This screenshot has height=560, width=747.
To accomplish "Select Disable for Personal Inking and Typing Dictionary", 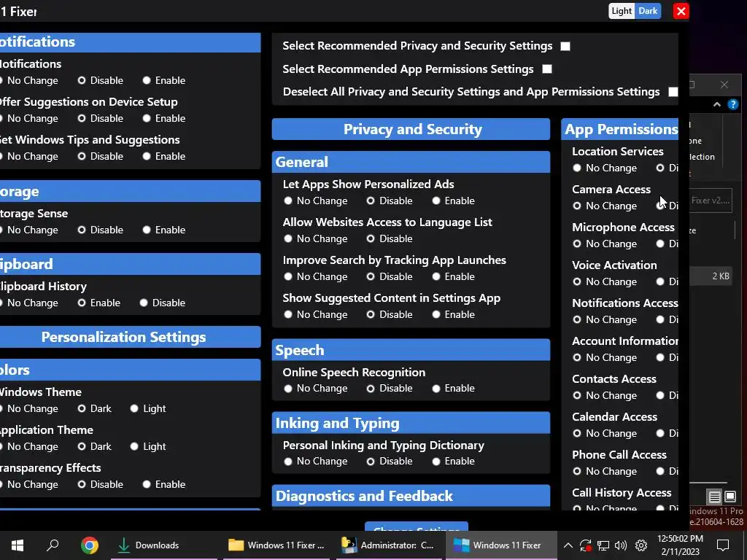I will pyautogui.click(x=371, y=462).
